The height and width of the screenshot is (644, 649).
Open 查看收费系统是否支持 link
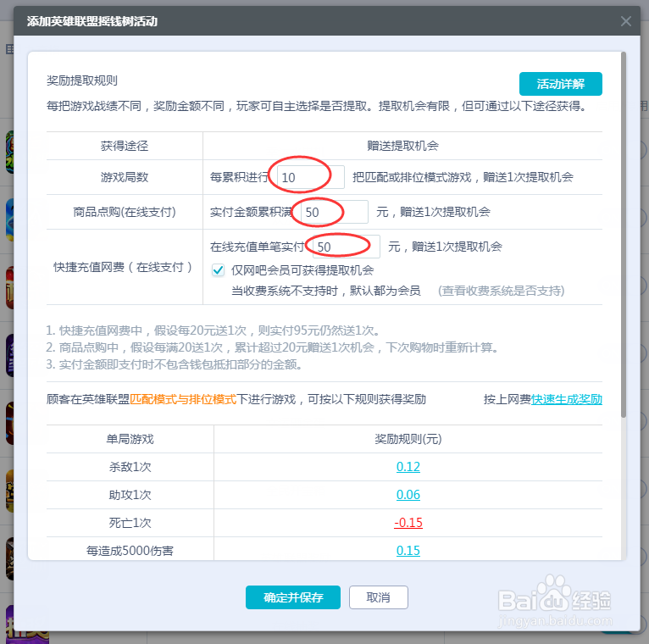tap(502, 291)
